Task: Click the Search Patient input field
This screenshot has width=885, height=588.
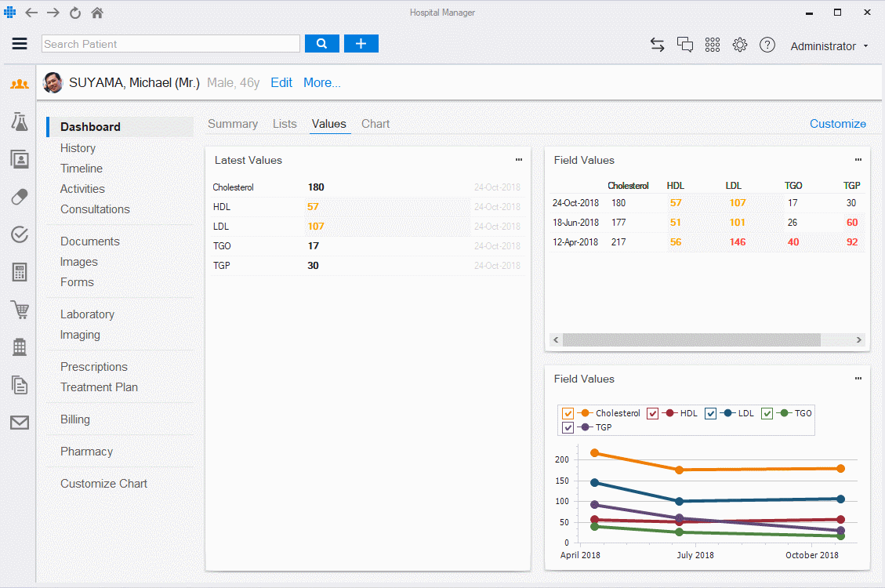Action: (170, 44)
